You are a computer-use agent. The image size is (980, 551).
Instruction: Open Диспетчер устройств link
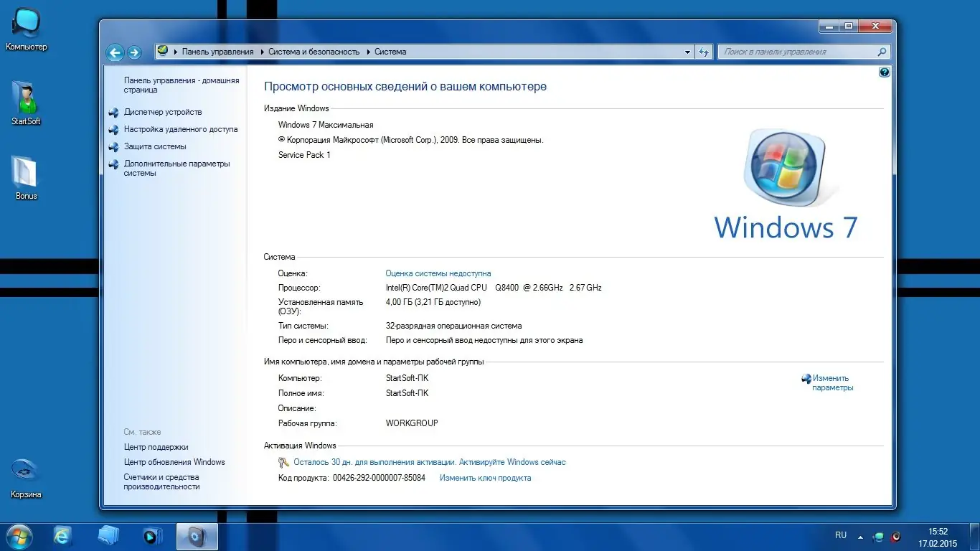coord(163,112)
